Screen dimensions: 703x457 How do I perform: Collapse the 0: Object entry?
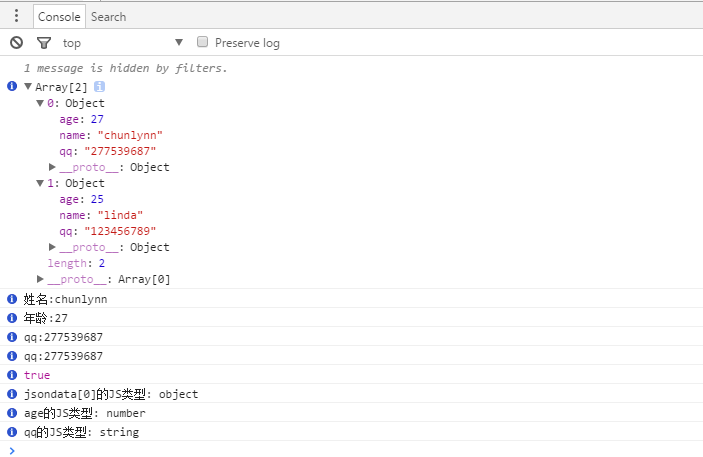[x=41, y=103]
